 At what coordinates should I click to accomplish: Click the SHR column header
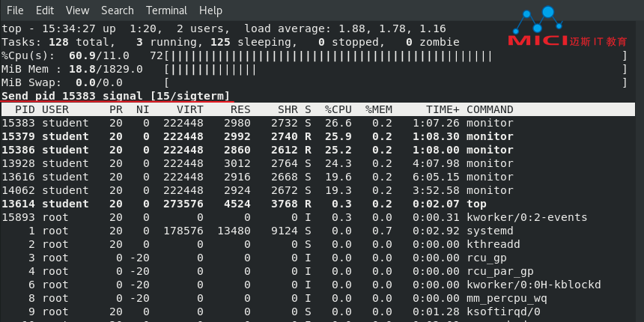point(288,109)
